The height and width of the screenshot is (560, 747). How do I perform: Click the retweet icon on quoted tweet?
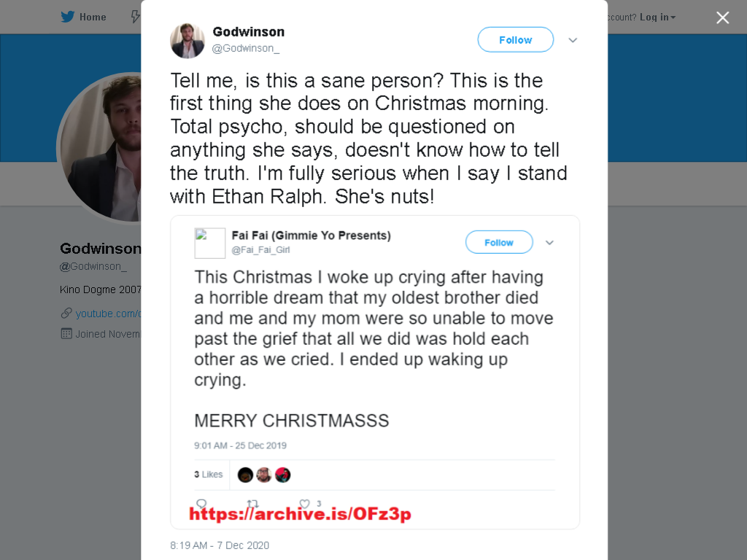[x=252, y=503]
